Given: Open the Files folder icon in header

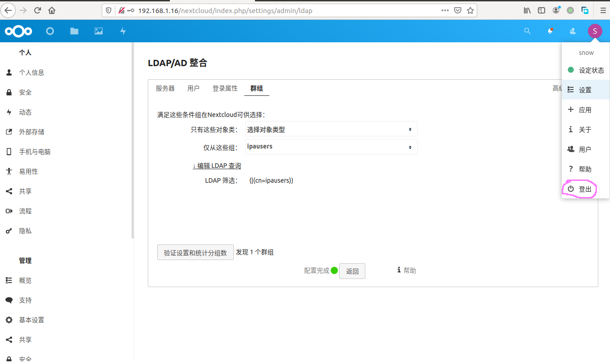Looking at the screenshot, I should tap(74, 31).
